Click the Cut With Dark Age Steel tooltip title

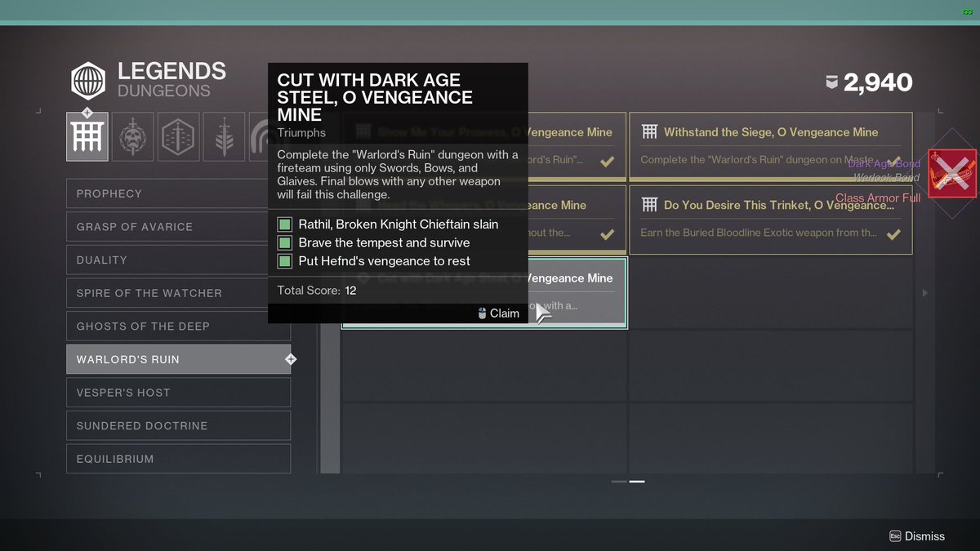click(375, 97)
